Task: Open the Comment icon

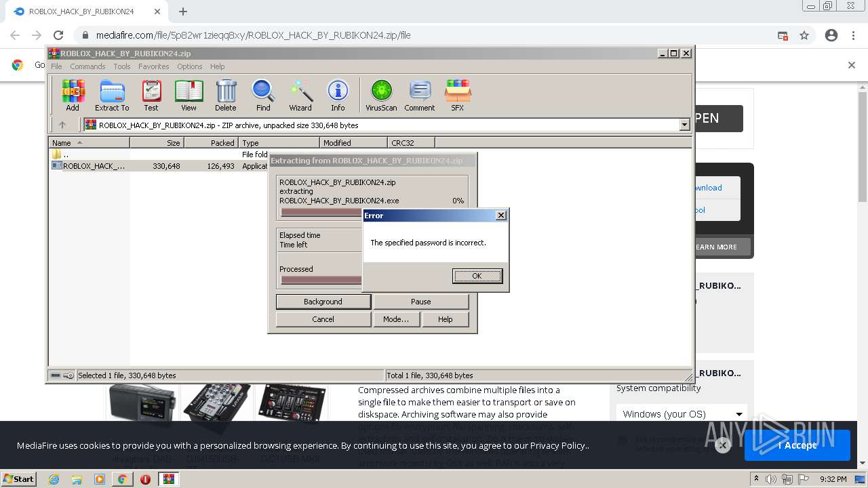Action: click(420, 96)
